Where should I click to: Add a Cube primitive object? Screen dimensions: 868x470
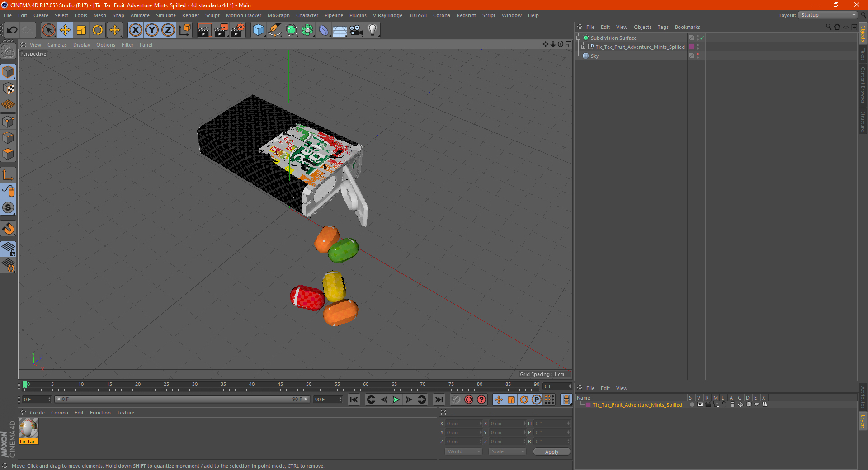pyautogui.click(x=258, y=30)
